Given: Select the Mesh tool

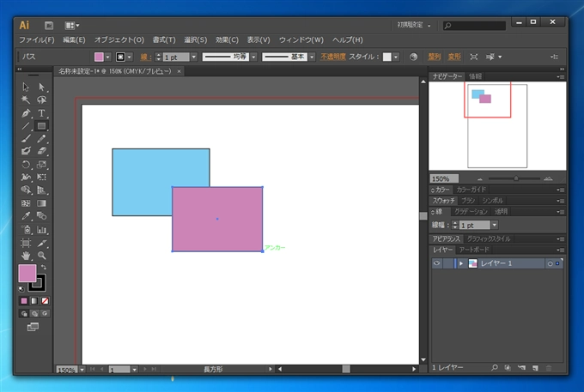Looking at the screenshot, I should (x=26, y=203).
